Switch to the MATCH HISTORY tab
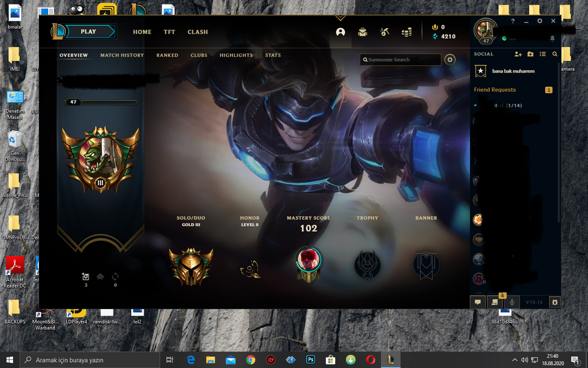The width and height of the screenshot is (588, 368). pyautogui.click(x=122, y=55)
